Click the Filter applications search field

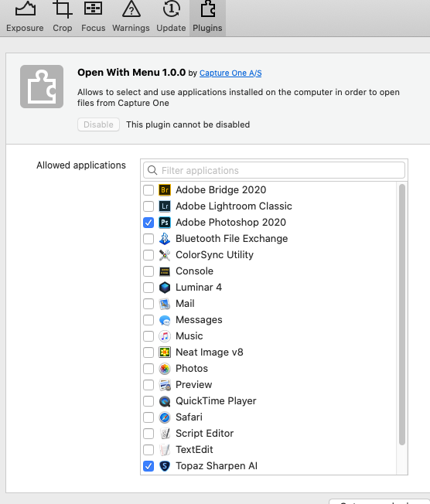click(274, 170)
